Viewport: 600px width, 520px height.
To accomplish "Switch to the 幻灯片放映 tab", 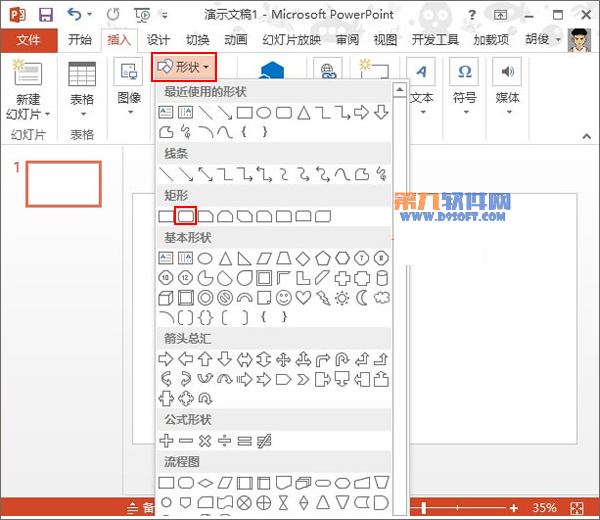I will 292,40.
